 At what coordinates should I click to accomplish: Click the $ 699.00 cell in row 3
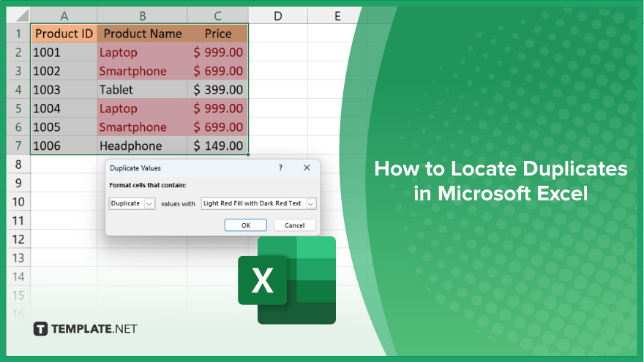(217, 71)
